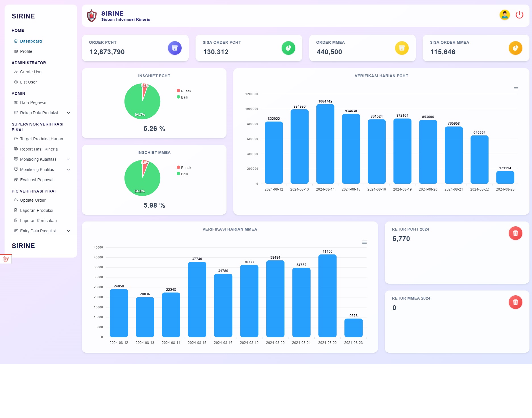Screen dimensions: 532x418
Task: Expand the Monitroing Kuantitas submenu
Action: click(x=68, y=159)
